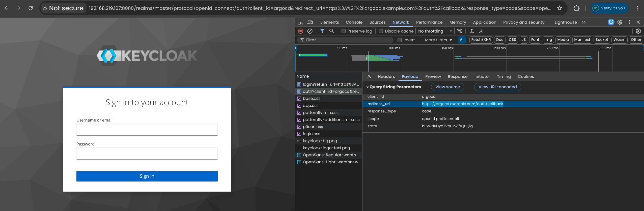Reload the page with refresh icon
644x211 pixels.
point(31,8)
